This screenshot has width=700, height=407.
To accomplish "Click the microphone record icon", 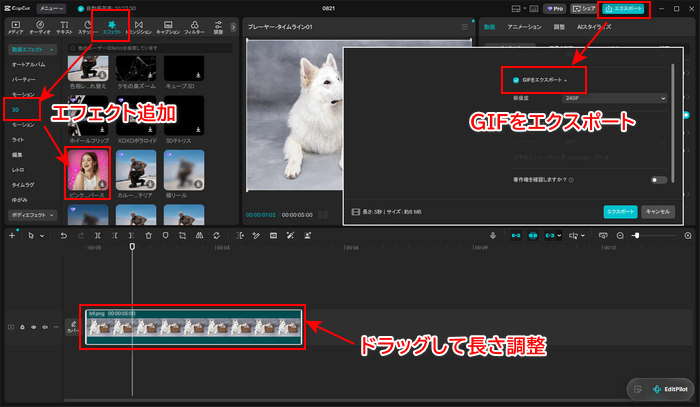I will pos(492,236).
